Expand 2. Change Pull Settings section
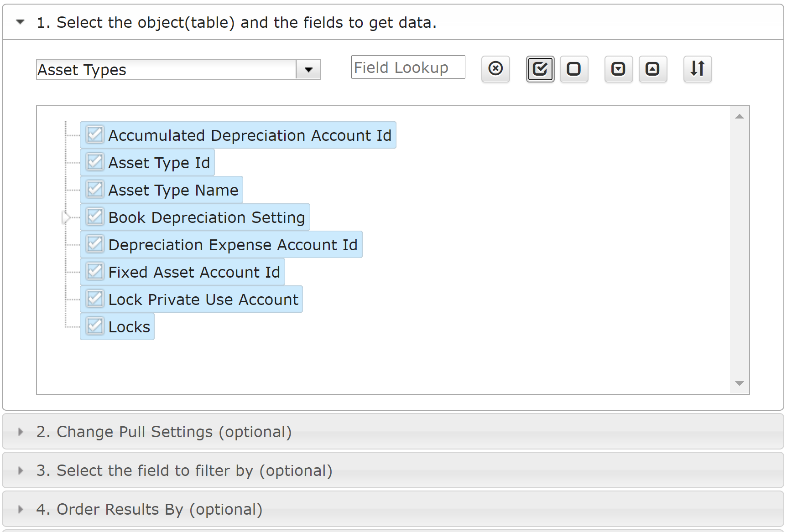Screen dimensions: 787x532 393,432
